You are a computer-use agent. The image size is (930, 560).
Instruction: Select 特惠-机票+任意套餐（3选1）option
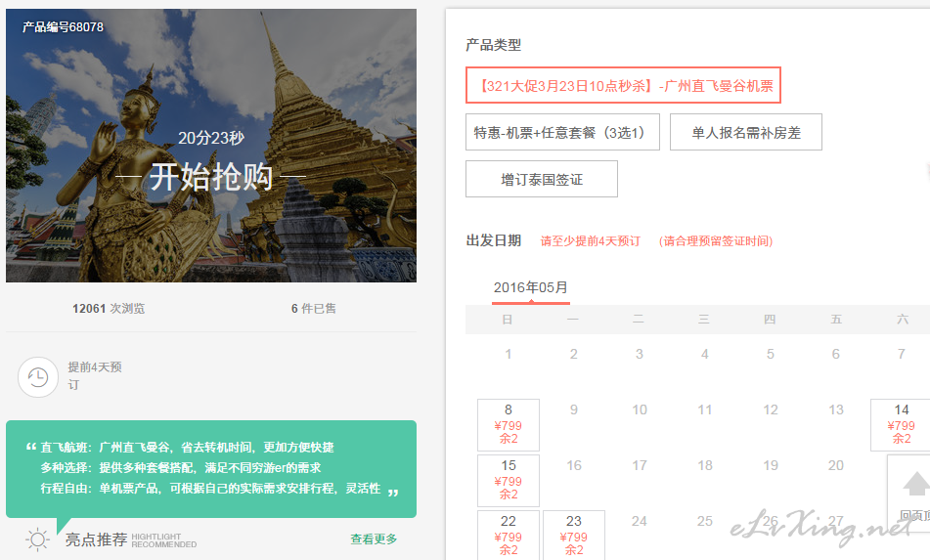562,132
